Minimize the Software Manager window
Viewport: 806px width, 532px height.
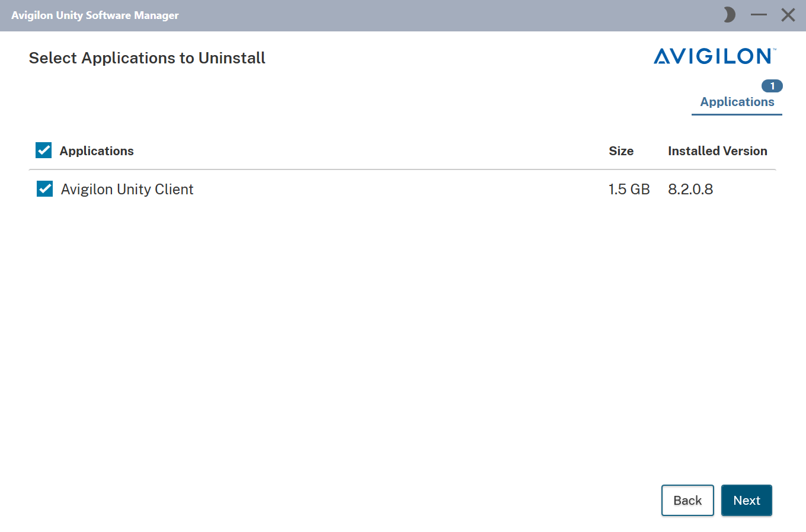point(759,15)
